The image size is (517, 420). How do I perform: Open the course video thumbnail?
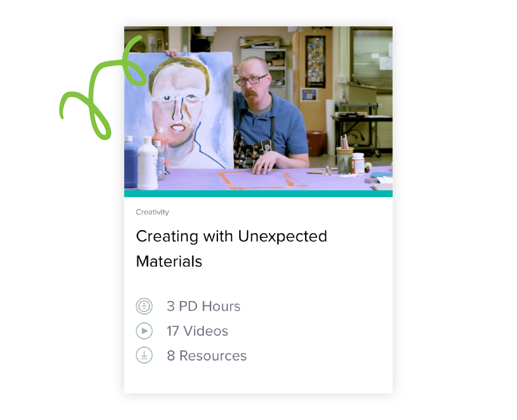point(258,108)
